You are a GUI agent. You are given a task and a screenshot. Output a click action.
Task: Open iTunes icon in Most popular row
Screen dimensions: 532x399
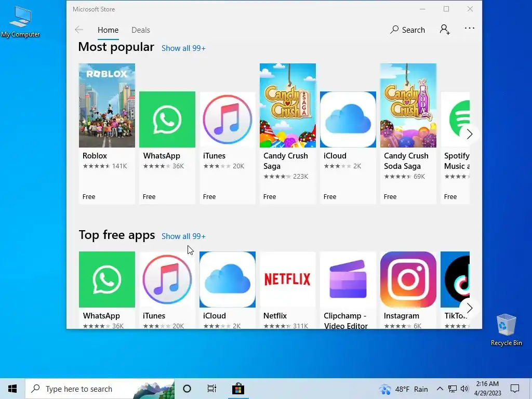coord(228,119)
